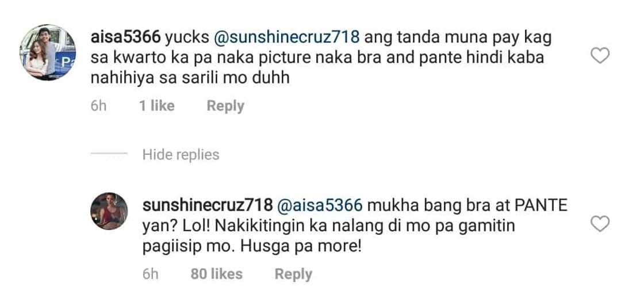Image resolution: width=644 pixels, height=290 pixels.
Task: Like the comment by aisa5366 with the heart
Action: (600, 56)
